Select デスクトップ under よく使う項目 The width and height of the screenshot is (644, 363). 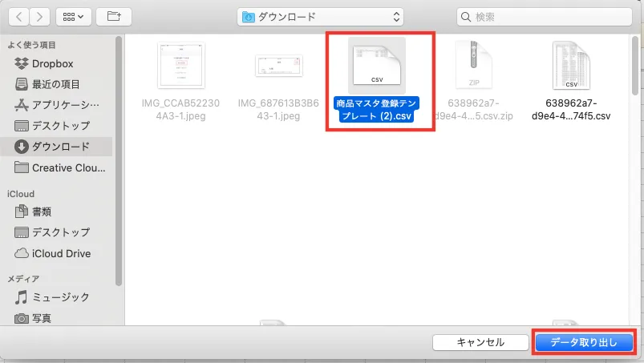[x=56, y=126]
